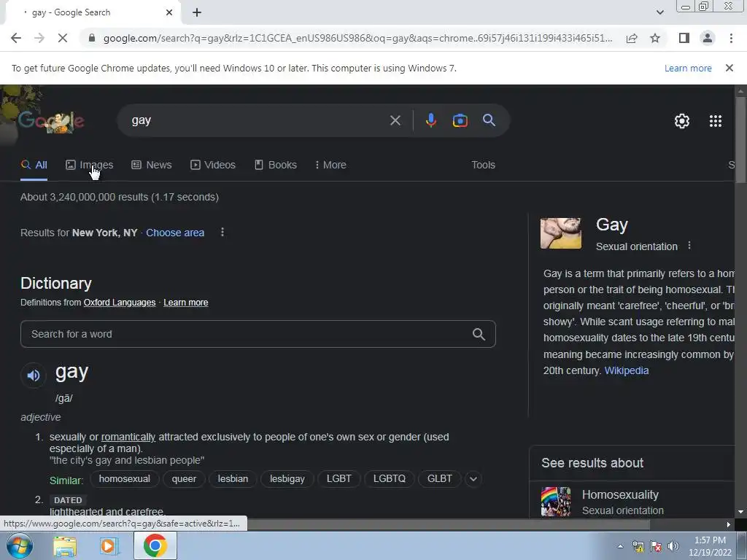This screenshot has height=560, width=747.
Task: Dismiss the Windows 7 update notice
Action: click(729, 68)
